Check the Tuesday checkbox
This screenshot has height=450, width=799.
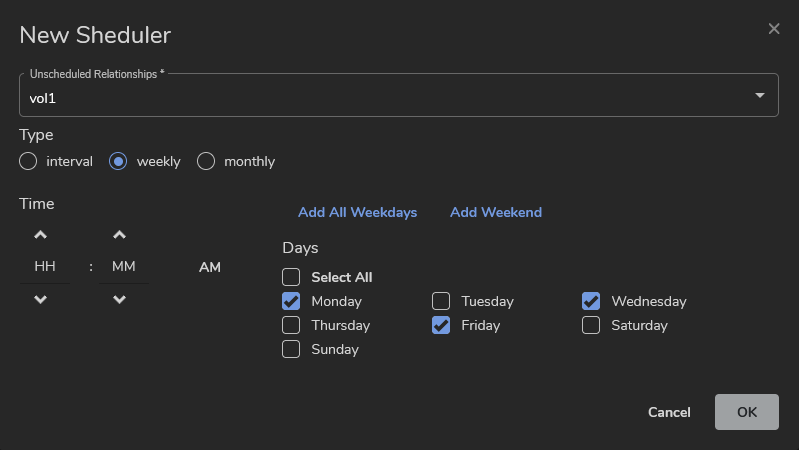[441, 301]
